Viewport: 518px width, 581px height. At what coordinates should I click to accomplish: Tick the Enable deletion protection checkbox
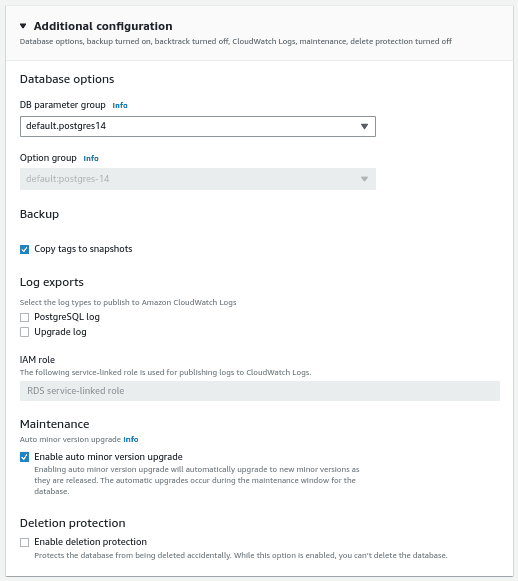pos(24,542)
